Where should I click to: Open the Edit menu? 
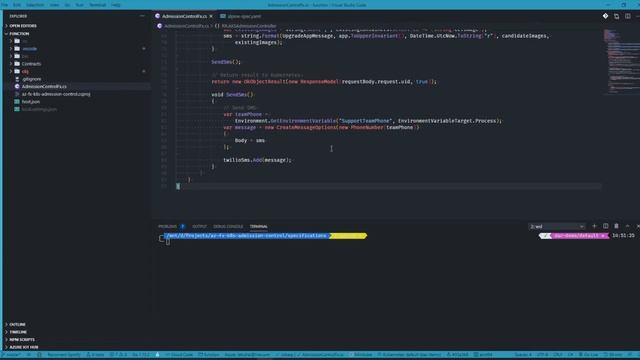coord(17,5)
